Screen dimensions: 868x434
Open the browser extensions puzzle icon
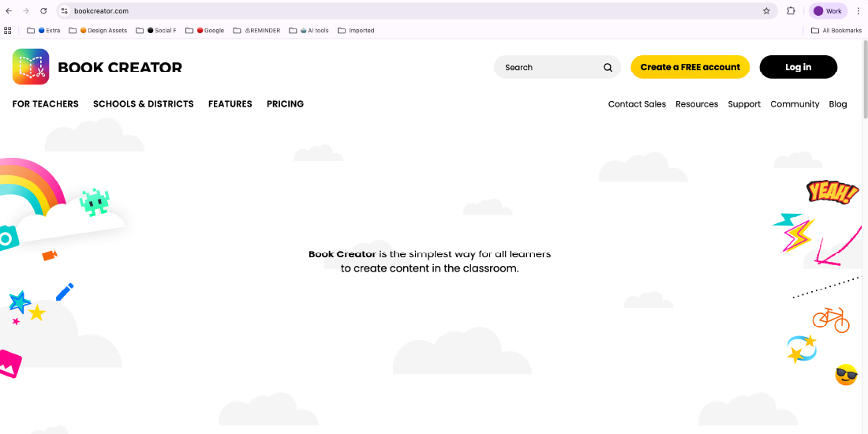pos(791,11)
